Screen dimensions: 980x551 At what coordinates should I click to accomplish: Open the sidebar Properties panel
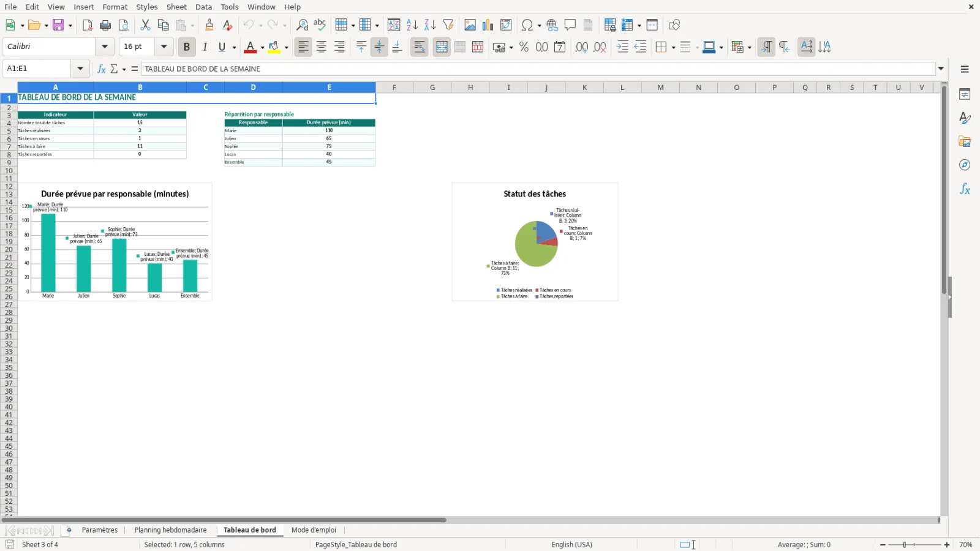[x=965, y=94]
